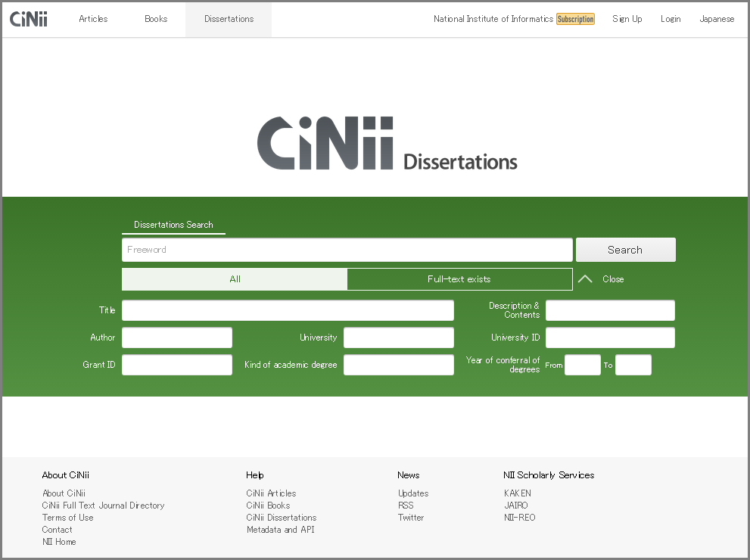Switch language to Japanese
Screen dimensions: 750x560
click(x=717, y=19)
